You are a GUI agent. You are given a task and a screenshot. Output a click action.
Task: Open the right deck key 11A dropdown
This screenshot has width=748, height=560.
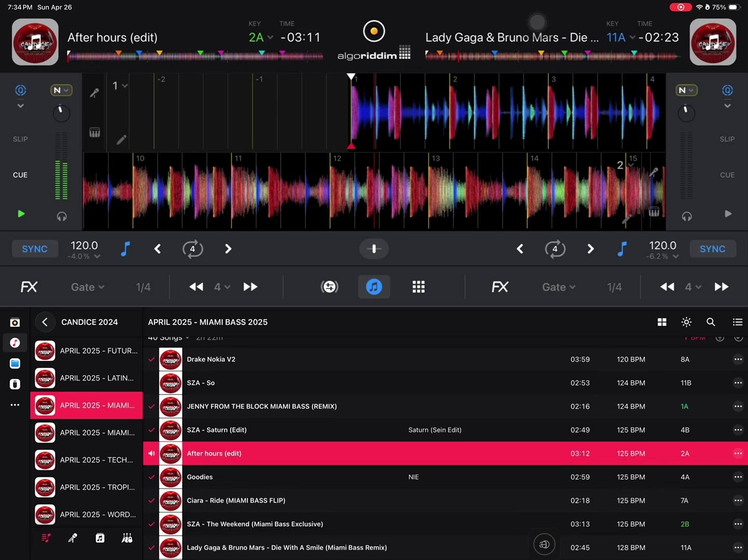tap(621, 37)
